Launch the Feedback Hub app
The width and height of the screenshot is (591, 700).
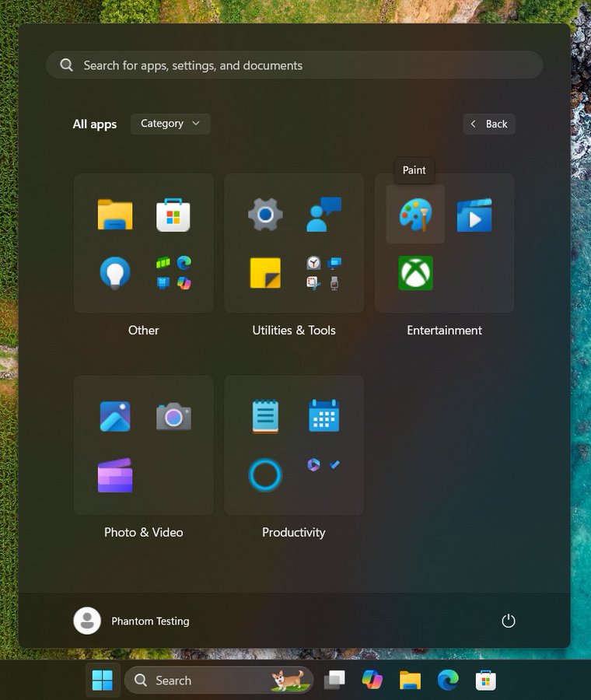323,215
